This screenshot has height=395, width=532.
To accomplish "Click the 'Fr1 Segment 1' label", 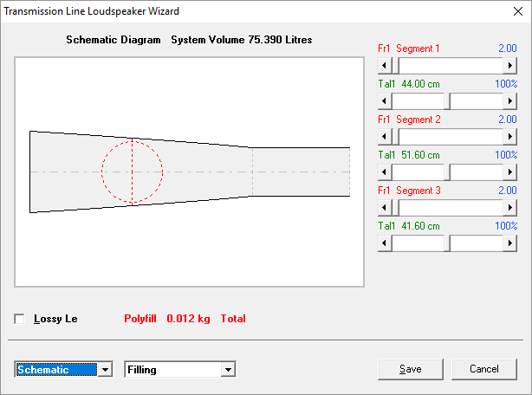I will [409, 49].
